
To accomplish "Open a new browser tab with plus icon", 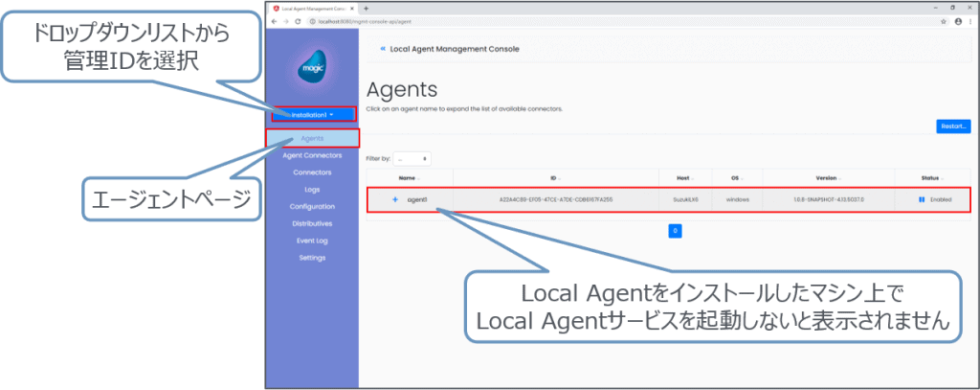I will coord(367,8).
